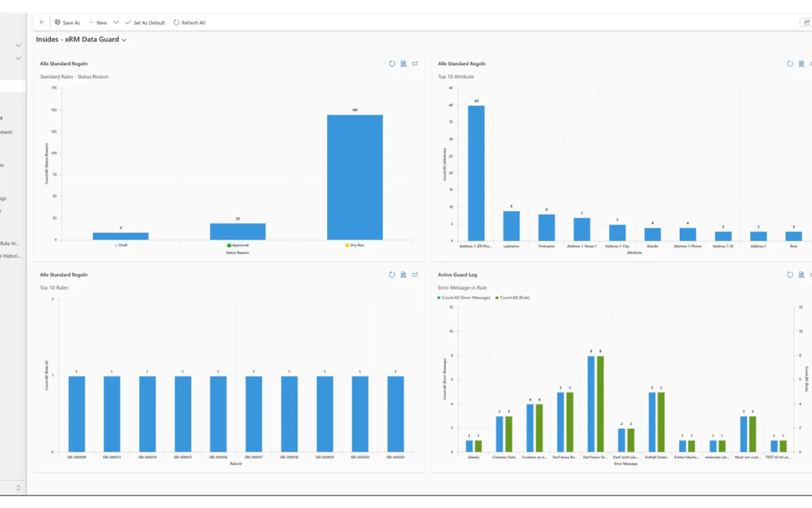The width and height of the screenshot is (812, 508).
Task: Click Save As in the command bar
Action: point(67,23)
